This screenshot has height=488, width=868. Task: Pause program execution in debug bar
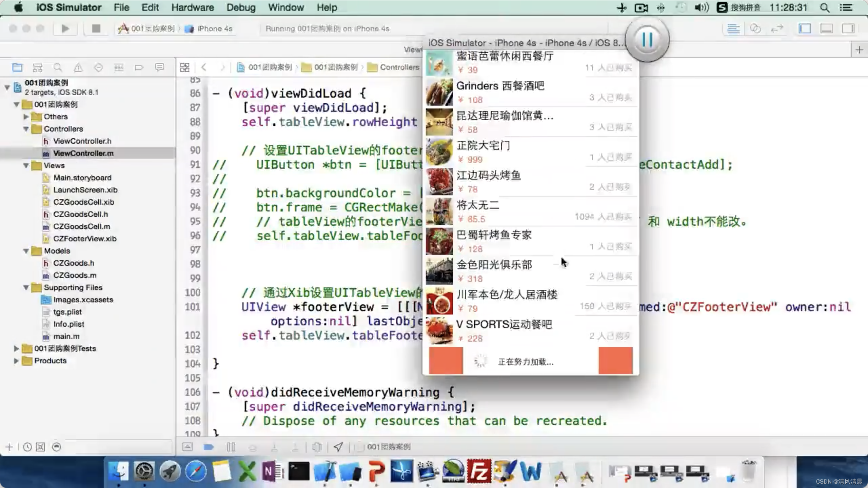click(x=231, y=447)
